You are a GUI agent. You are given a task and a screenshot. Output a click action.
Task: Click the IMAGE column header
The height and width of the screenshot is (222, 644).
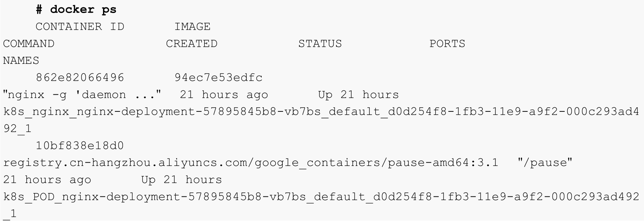[x=192, y=27]
